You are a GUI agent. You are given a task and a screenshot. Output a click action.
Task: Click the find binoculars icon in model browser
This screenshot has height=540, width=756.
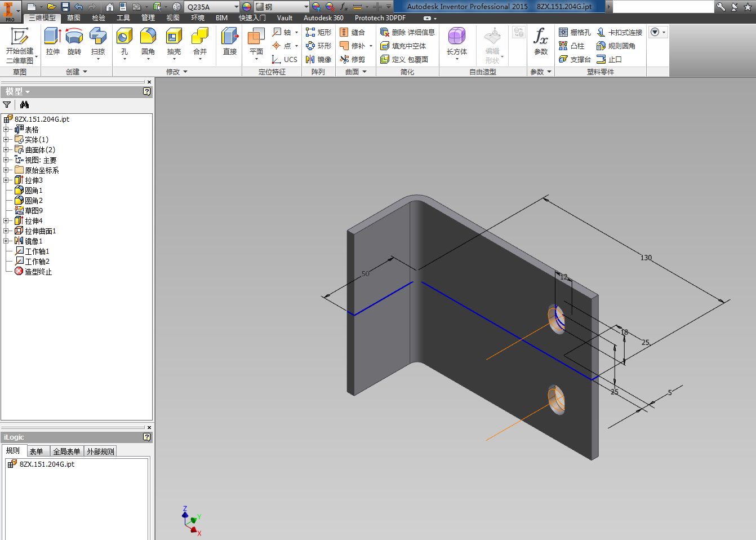(24, 105)
